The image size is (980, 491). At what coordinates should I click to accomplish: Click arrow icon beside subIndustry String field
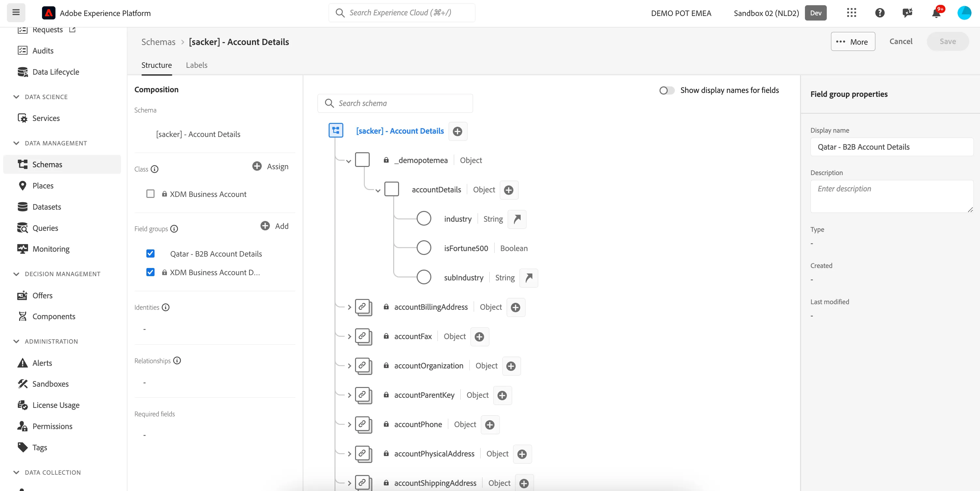click(529, 278)
